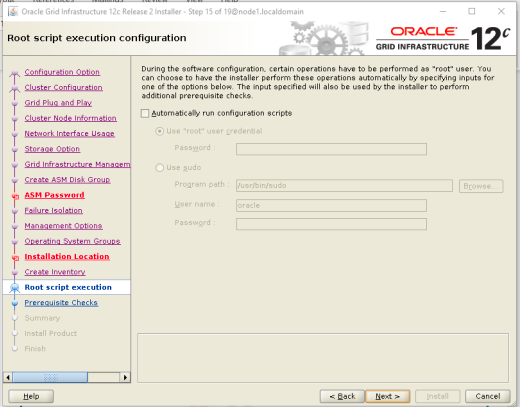Open the Installation Location step

click(x=67, y=256)
